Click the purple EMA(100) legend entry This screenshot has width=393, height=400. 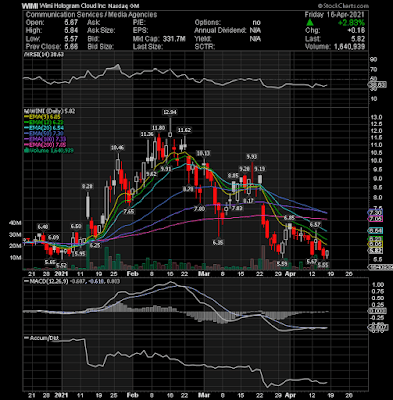pyautogui.click(x=46, y=139)
